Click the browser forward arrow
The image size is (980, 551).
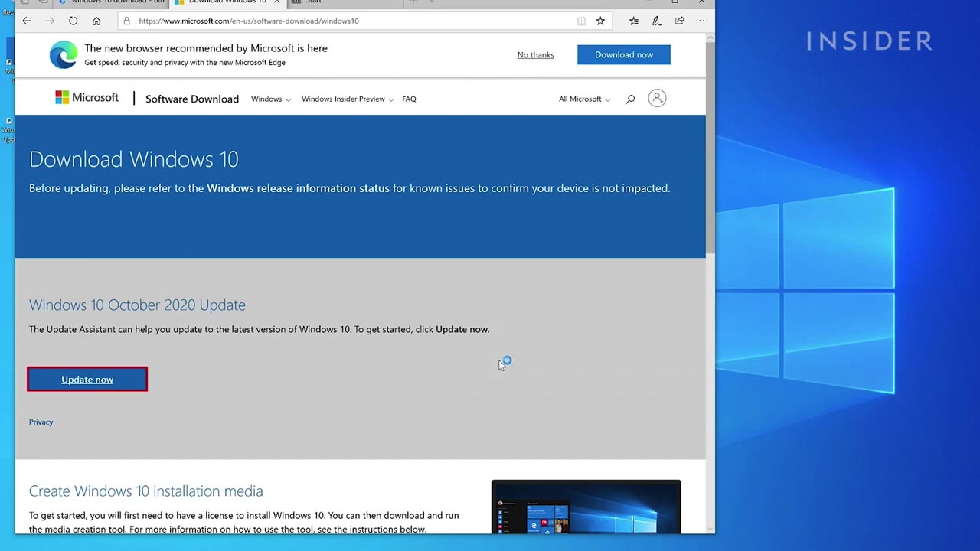[x=50, y=21]
